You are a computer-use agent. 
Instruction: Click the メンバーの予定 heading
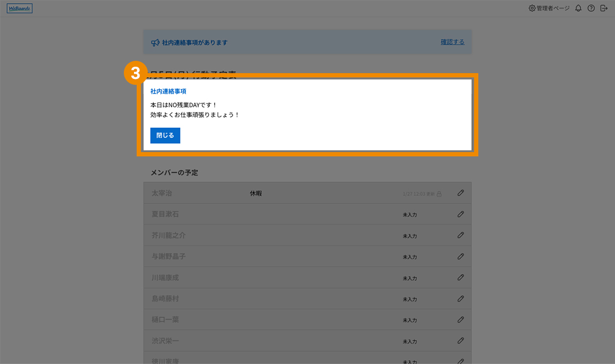[175, 172]
